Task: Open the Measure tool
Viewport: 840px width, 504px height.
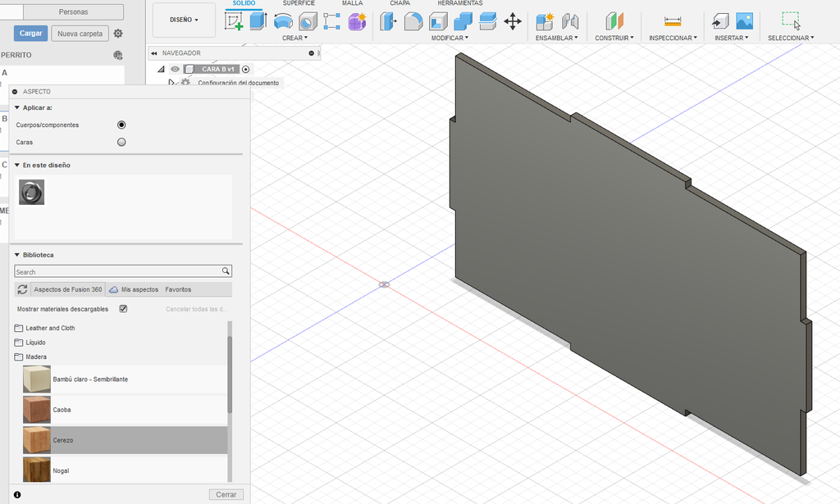Action: [x=673, y=21]
